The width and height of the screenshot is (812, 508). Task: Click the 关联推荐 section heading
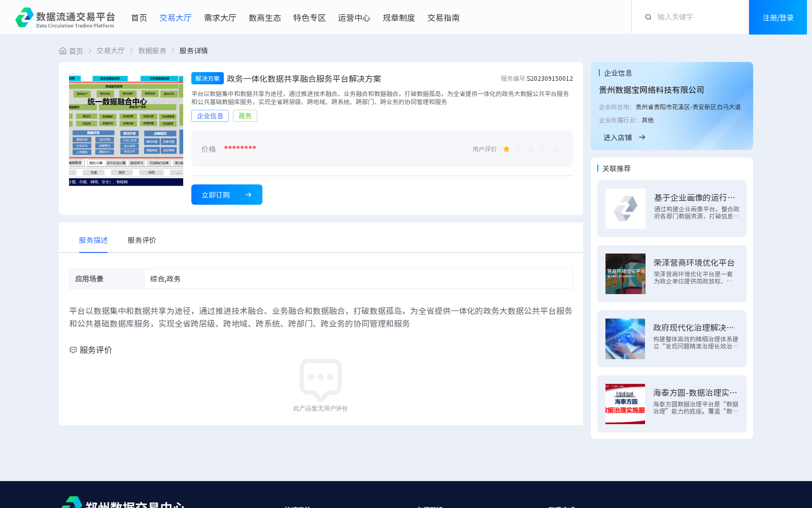(x=617, y=169)
